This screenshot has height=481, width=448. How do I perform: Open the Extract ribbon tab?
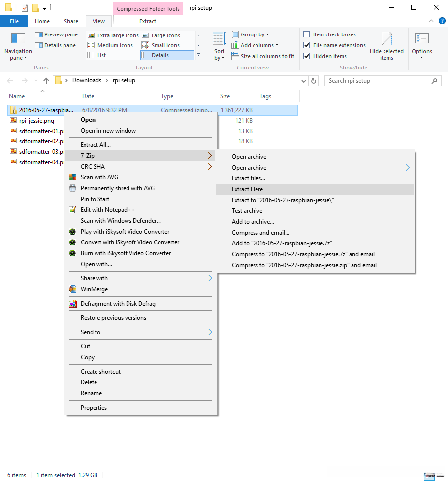148,21
